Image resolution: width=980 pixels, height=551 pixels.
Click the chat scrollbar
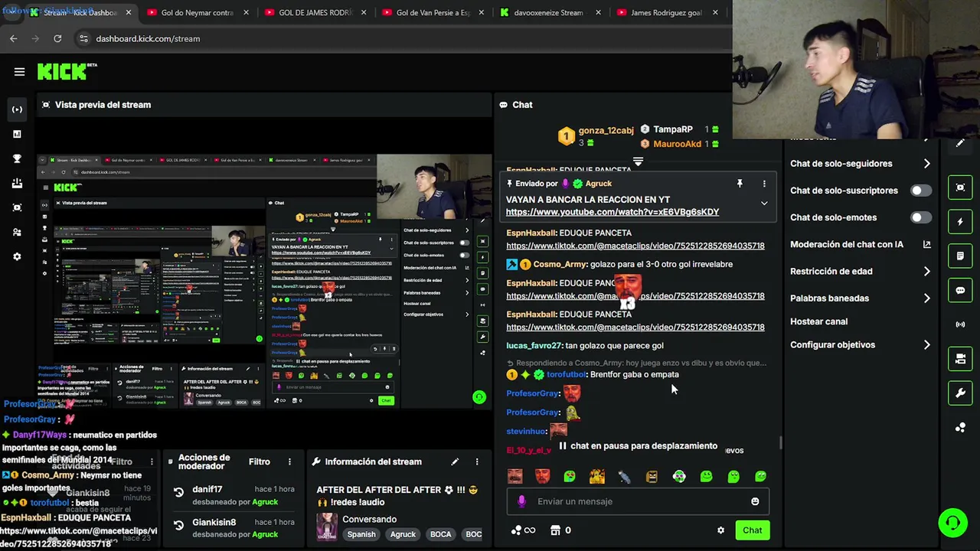[x=780, y=442]
